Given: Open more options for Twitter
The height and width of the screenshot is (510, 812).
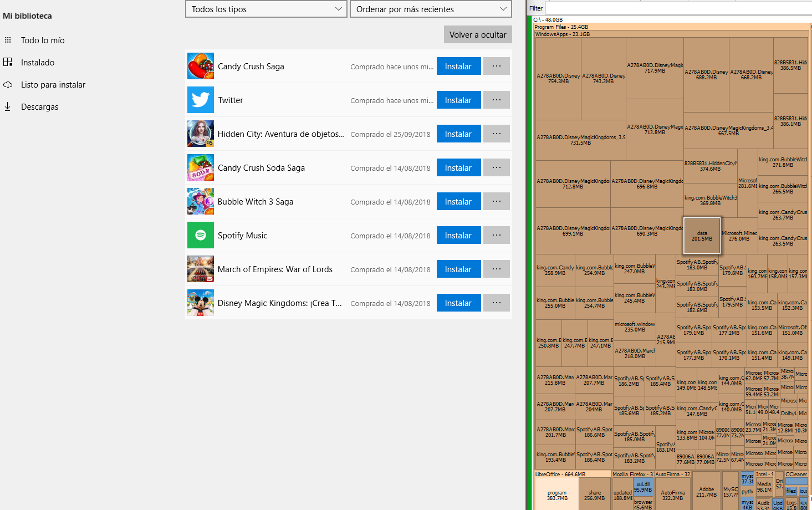Looking at the screenshot, I should pos(497,100).
